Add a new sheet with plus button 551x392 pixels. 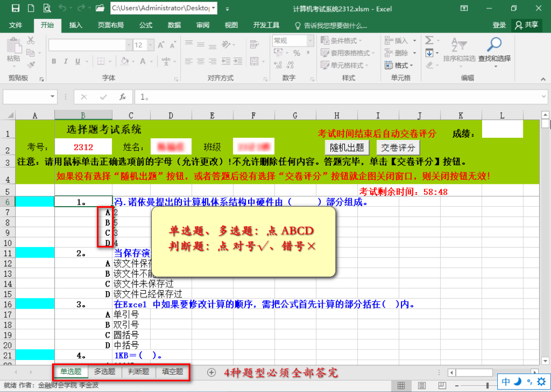pyautogui.click(x=211, y=372)
